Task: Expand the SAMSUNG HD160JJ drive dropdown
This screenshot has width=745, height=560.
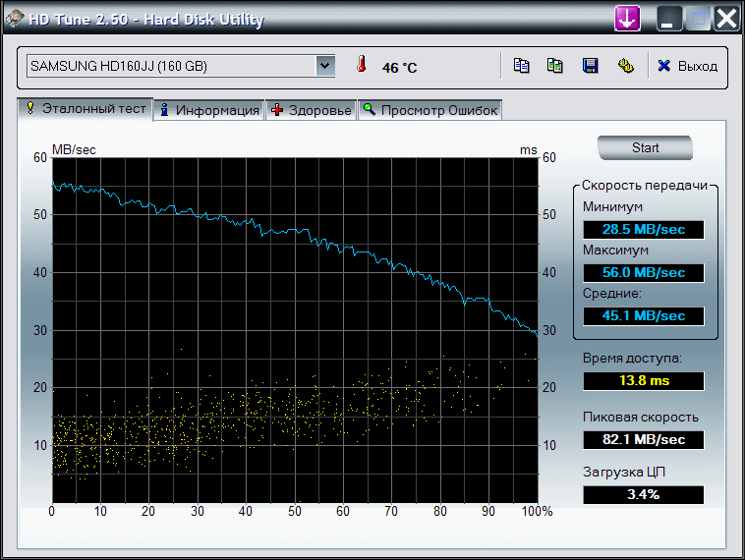Action: pyautogui.click(x=325, y=66)
